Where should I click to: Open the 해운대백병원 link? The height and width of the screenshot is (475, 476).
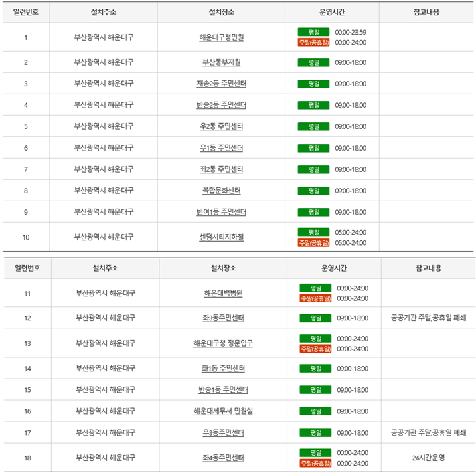coord(223,293)
